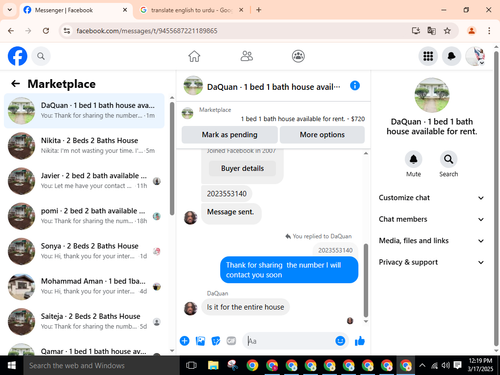Open Buyer details
This screenshot has width=500, height=375.
point(242,168)
